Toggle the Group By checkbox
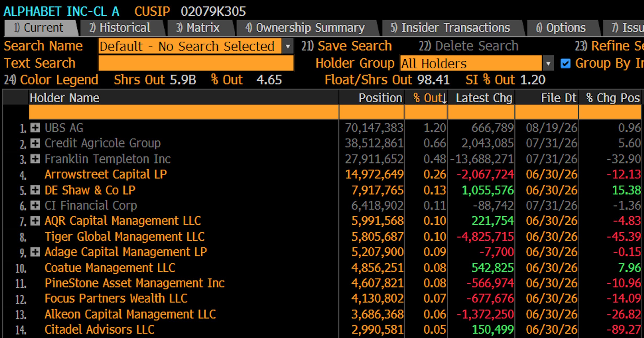644x338 pixels. click(x=566, y=63)
